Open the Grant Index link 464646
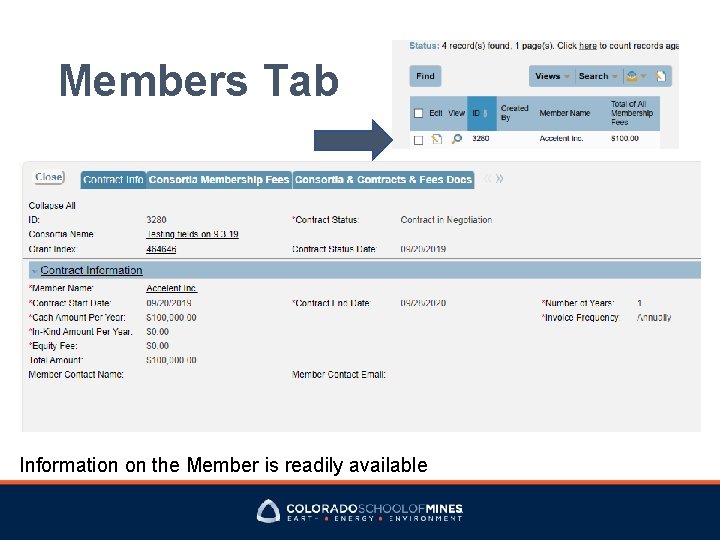Viewport: 720px width, 540px height. (161, 249)
